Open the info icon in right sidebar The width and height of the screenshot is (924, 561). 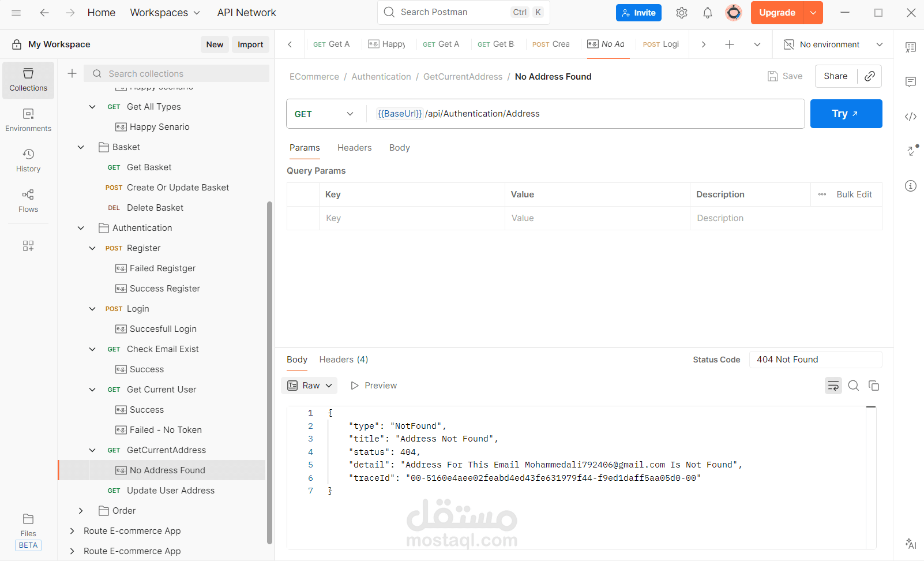coord(911,186)
